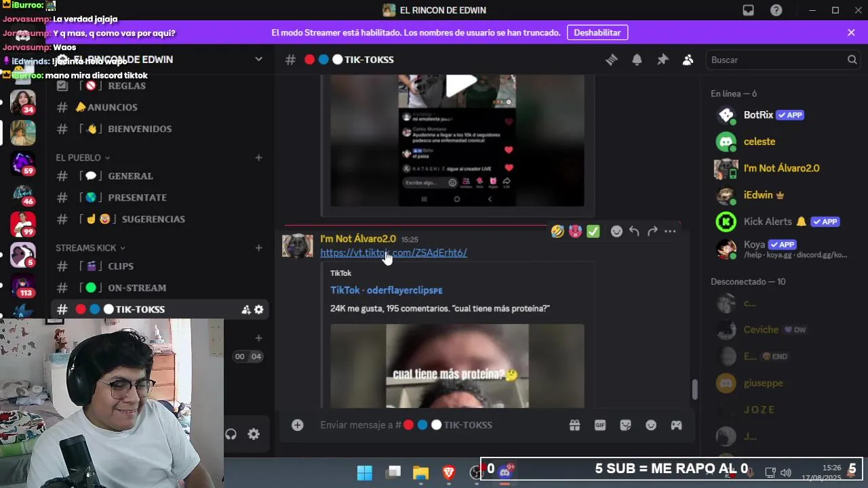Add a channel to EL PUEBLO
Viewport: 868px width, 488px height.
(258, 157)
